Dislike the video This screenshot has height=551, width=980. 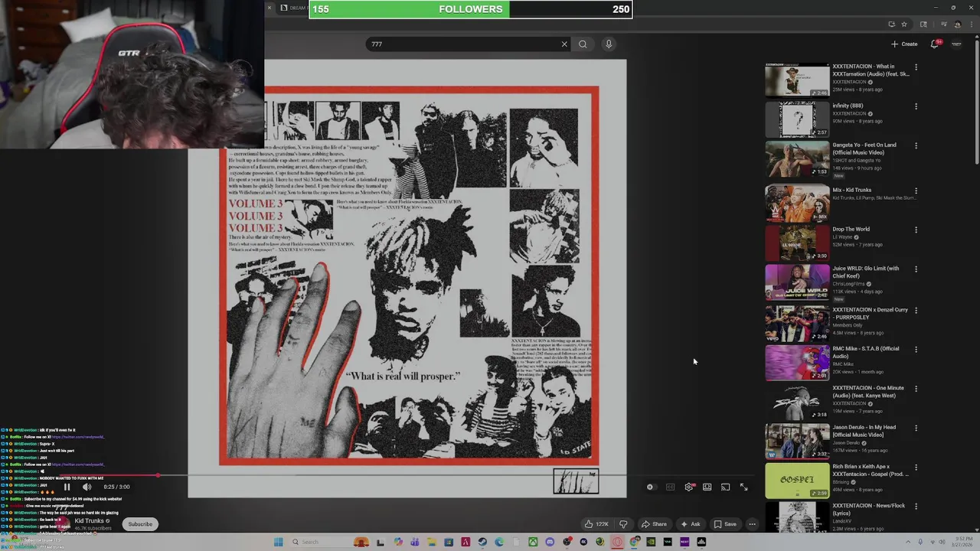click(623, 524)
